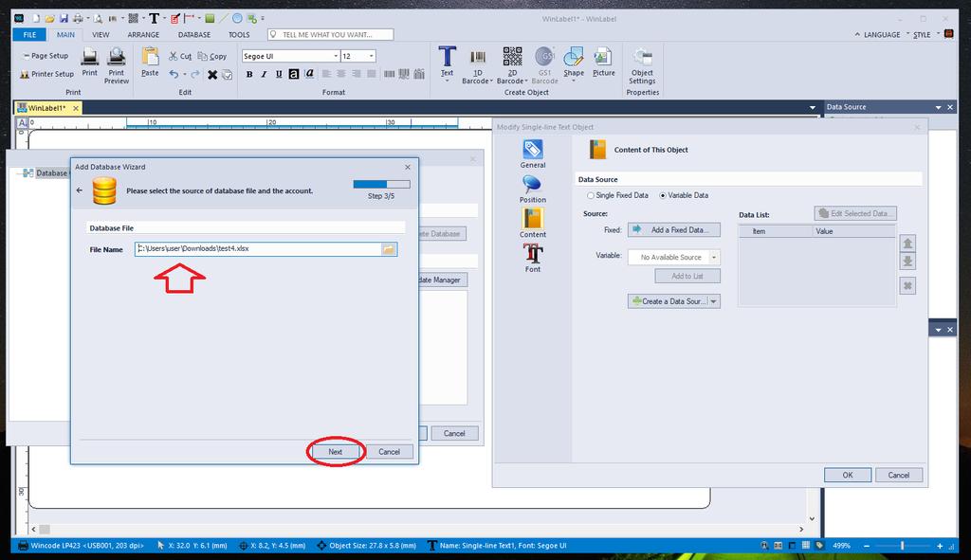Viewport: 971px width, 560px height.
Task: Open the font name dropdown (Segoe UI)
Action: tap(336, 56)
